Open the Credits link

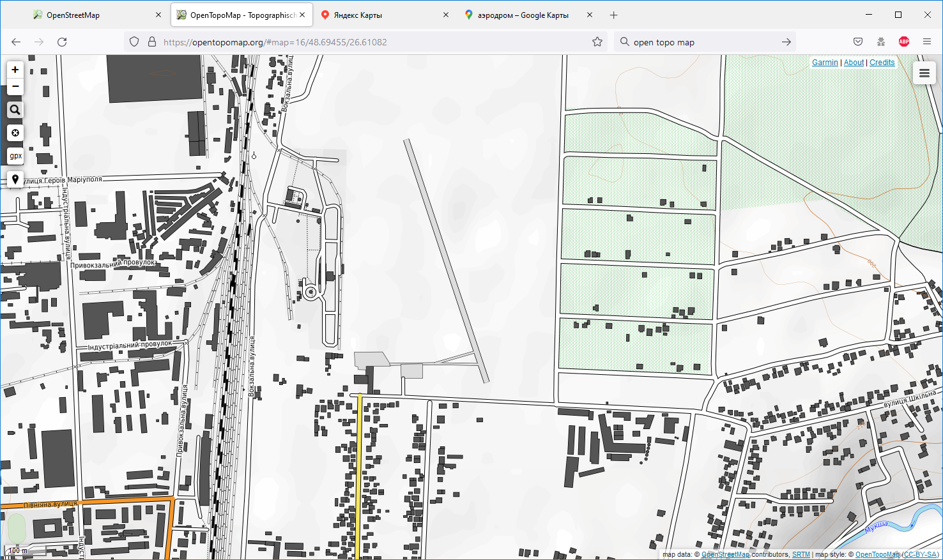pos(882,63)
